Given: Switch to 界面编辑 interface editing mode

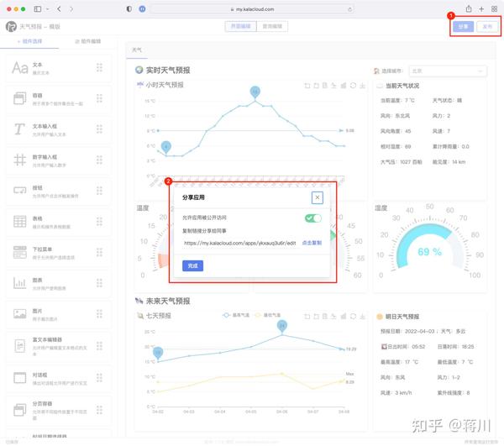Looking at the screenshot, I should [x=241, y=26].
